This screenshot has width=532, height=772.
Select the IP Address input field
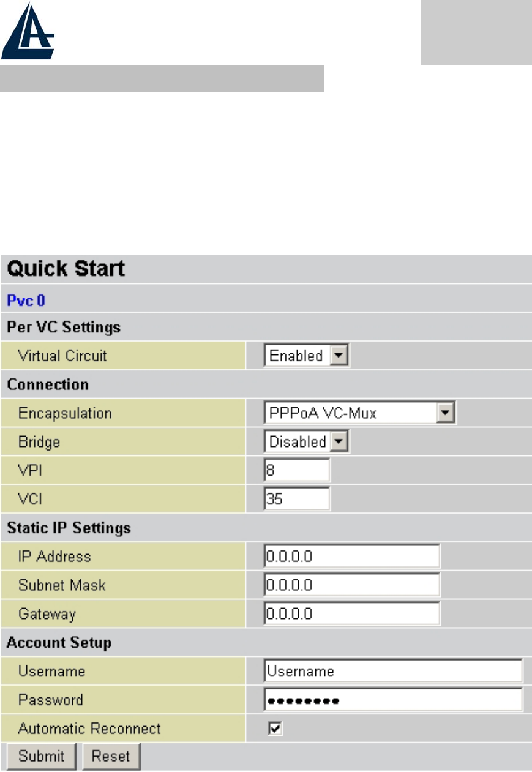352,557
